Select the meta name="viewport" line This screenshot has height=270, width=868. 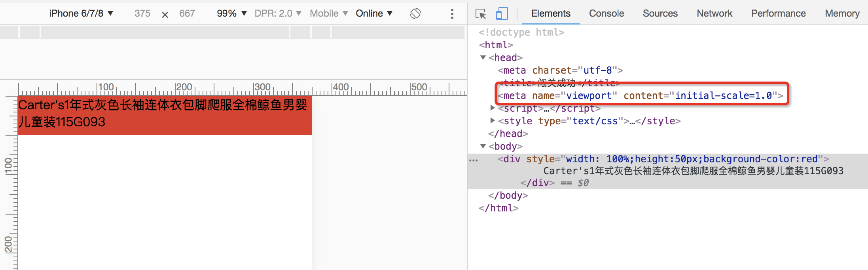[x=640, y=96]
